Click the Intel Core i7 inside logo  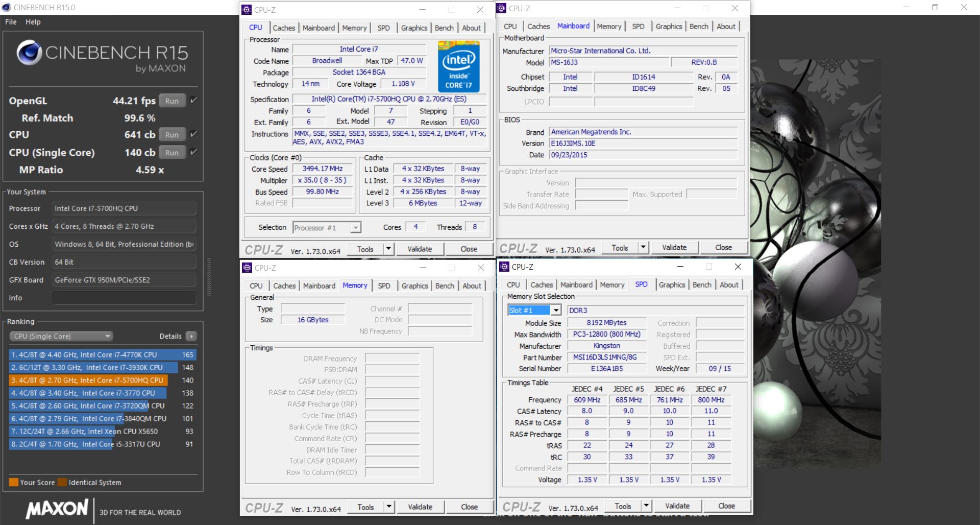458,66
